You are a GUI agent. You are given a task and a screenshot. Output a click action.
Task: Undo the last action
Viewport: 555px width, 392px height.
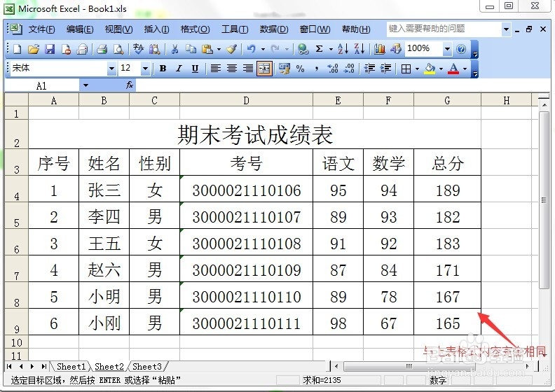pyautogui.click(x=252, y=49)
